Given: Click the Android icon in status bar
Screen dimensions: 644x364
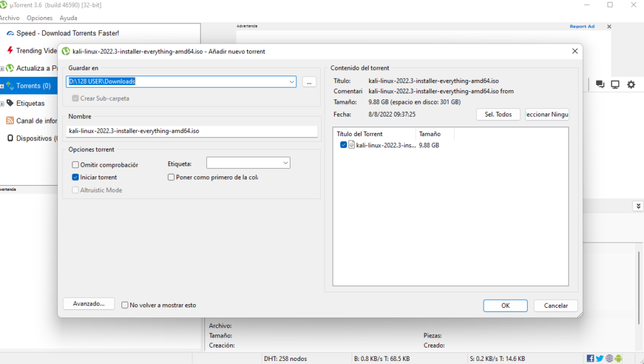Looking at the screenshot, I should tap(618, 358).
